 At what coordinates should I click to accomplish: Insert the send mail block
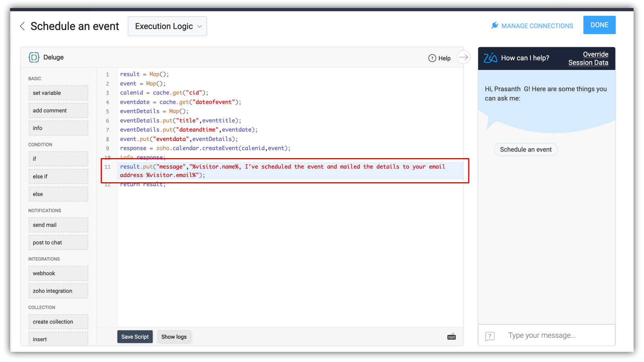tap(58, 225)
